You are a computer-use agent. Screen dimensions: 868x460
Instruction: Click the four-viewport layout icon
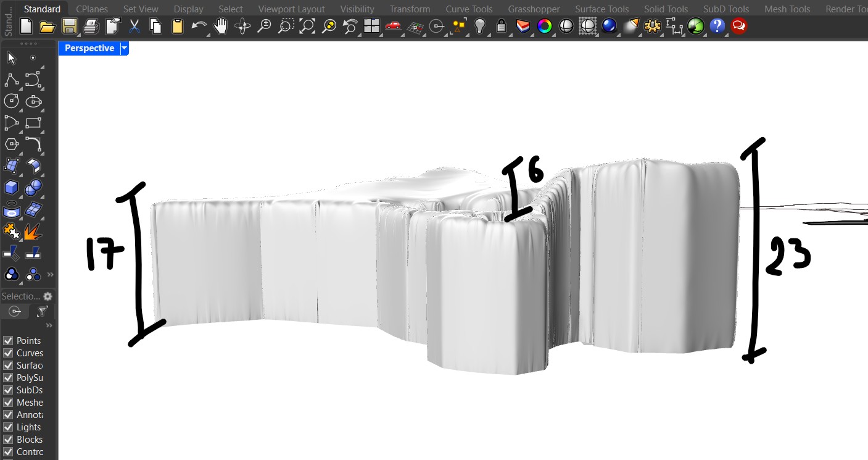(371, 27)
